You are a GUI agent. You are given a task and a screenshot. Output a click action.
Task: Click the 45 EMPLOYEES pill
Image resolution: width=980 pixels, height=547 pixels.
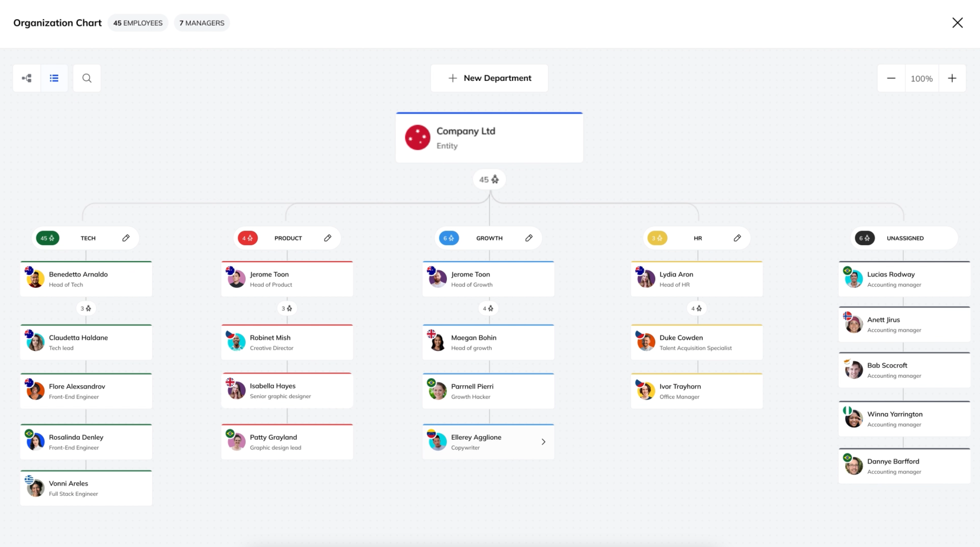(x=138, y=23)
